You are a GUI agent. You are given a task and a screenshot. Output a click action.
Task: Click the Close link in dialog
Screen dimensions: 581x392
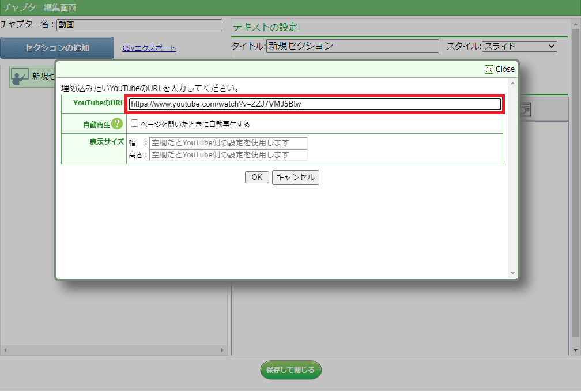[505, 69]
